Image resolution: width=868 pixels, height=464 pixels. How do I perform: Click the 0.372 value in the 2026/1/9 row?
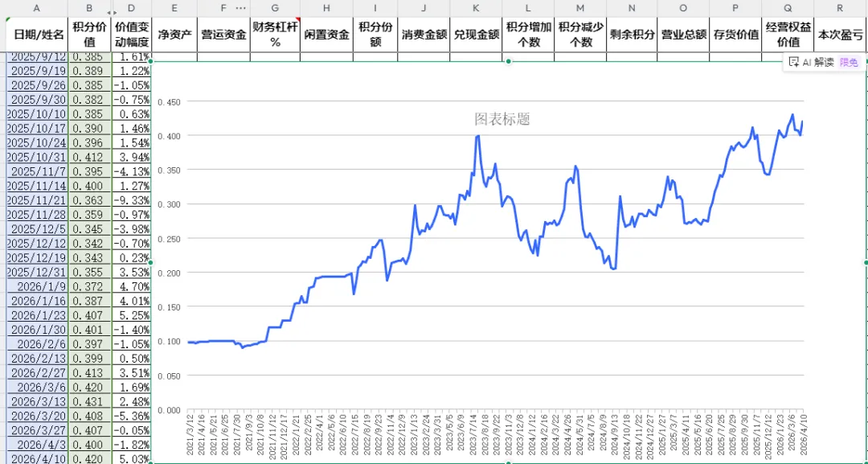(x=90, y=287)
